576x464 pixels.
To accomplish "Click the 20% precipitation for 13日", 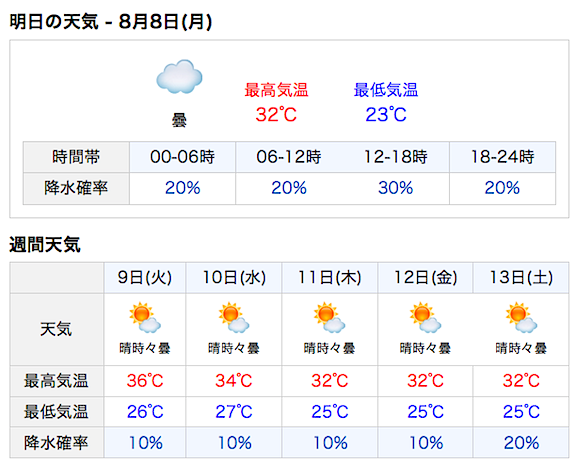I will coord(521,443).
